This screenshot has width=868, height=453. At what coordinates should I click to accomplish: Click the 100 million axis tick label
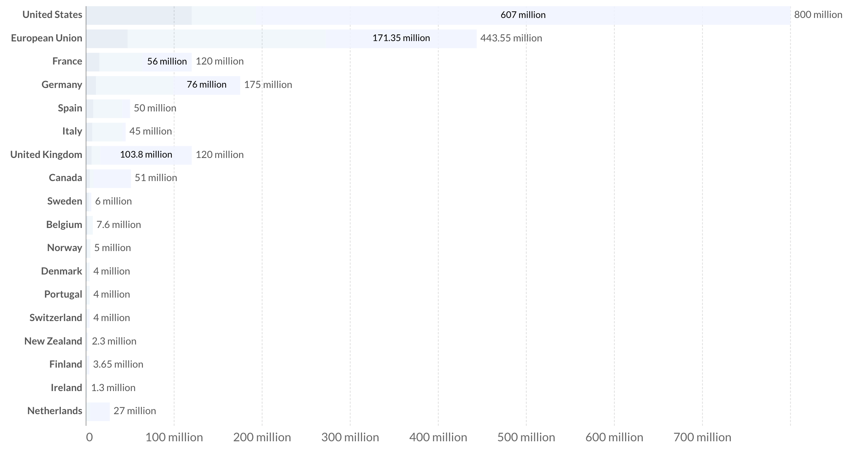[x=174, y=437]
